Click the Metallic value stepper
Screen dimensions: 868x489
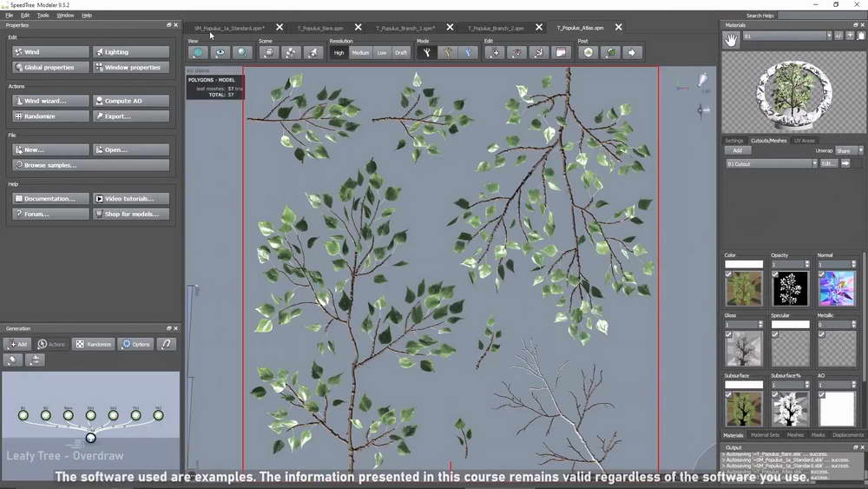(x=853, y=325)
